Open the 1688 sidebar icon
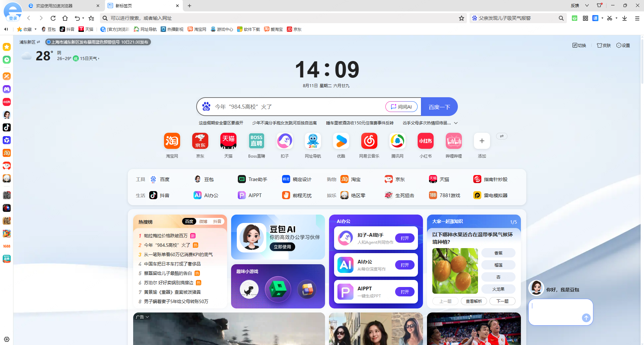This screenshot has width=644, height=345. [7, 246]
